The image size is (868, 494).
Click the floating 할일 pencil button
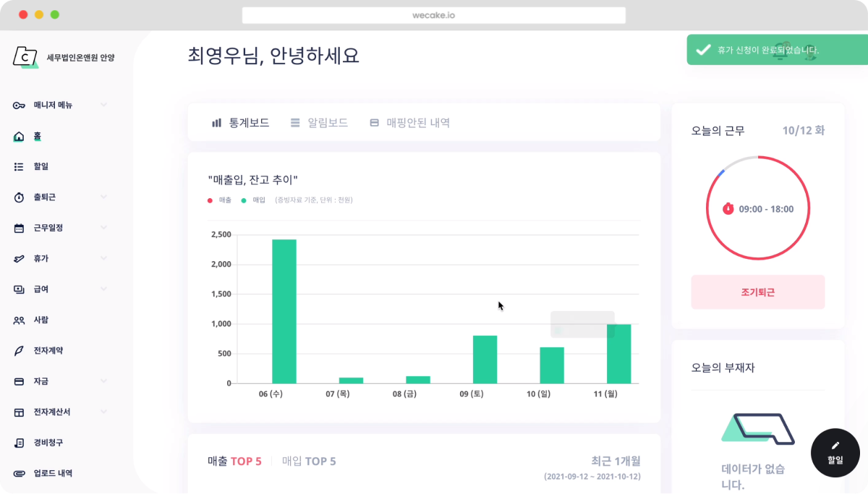pyautogui.click(x=835, y=452)
